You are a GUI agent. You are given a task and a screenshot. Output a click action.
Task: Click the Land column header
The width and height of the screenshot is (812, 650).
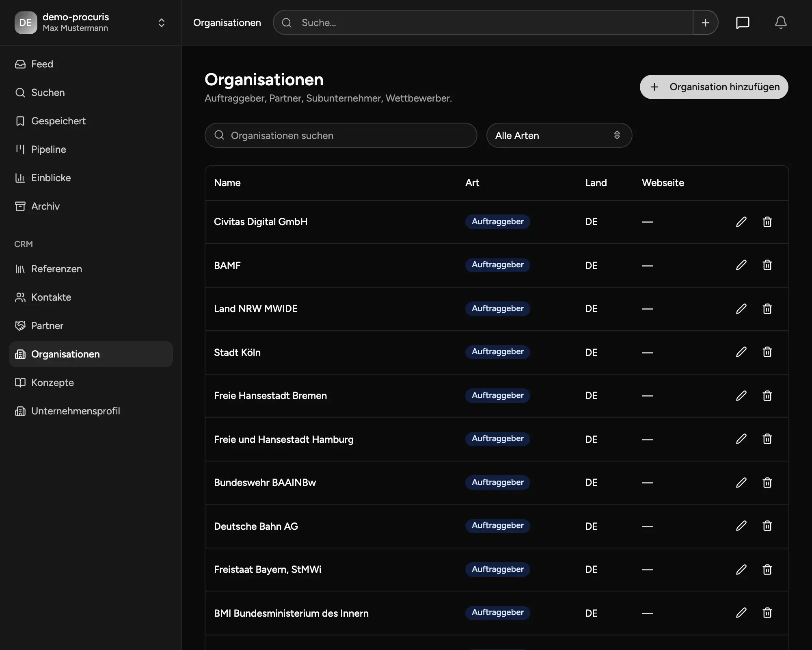point(596,183)
